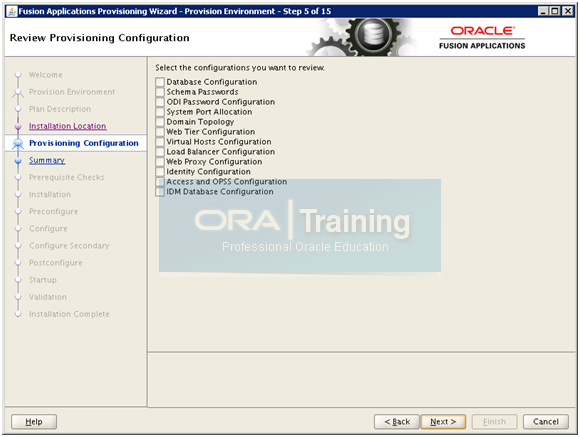Click 'Select the configurations you want to review' text
The image size is (580, 437).
[x=240, y=68]
